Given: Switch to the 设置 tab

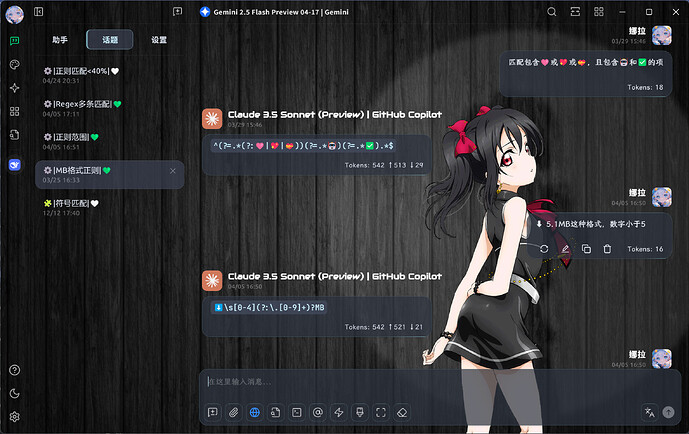Looking at the screenshot, I should pyautogui.click(x=159, y=40).
